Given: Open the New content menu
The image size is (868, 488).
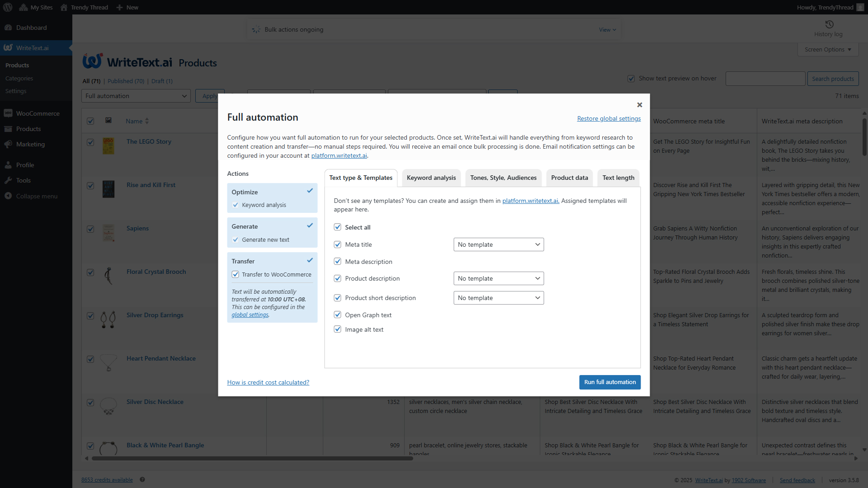Looking at the screenshot, I should (x=127, y=7).
